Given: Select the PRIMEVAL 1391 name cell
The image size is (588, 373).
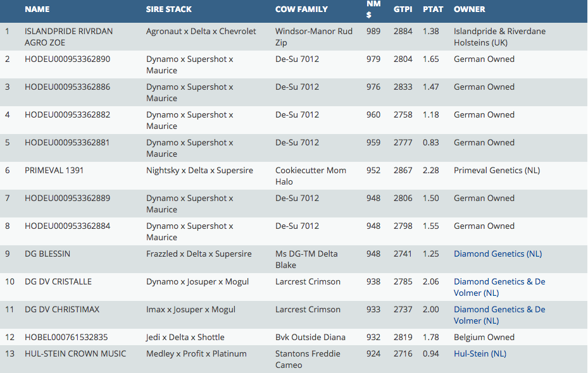Looking at the screenshot, I should pos(54,171).
